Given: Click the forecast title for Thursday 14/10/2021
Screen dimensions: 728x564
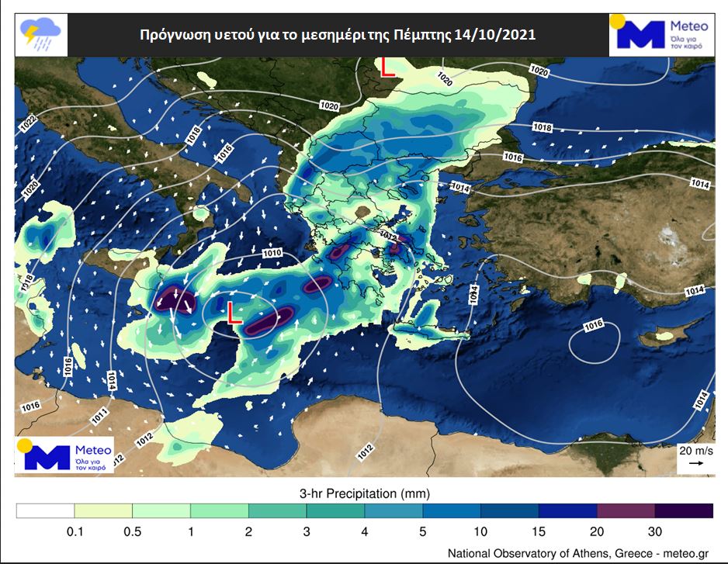Looking at the screenshot, I should point(337,35).
